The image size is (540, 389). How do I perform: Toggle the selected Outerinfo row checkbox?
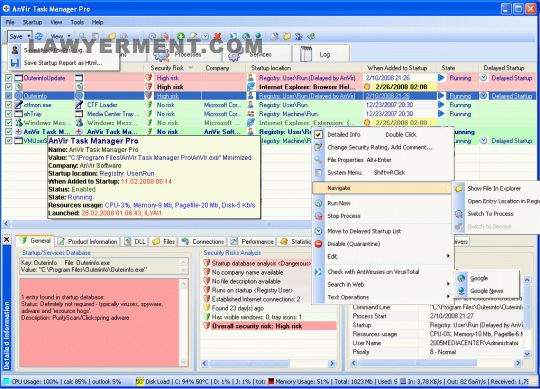9,96
